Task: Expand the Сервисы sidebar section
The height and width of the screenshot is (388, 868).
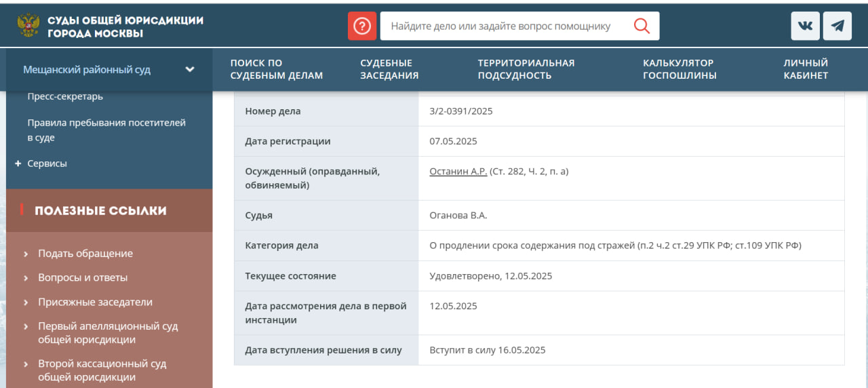Action: (18, 163)
